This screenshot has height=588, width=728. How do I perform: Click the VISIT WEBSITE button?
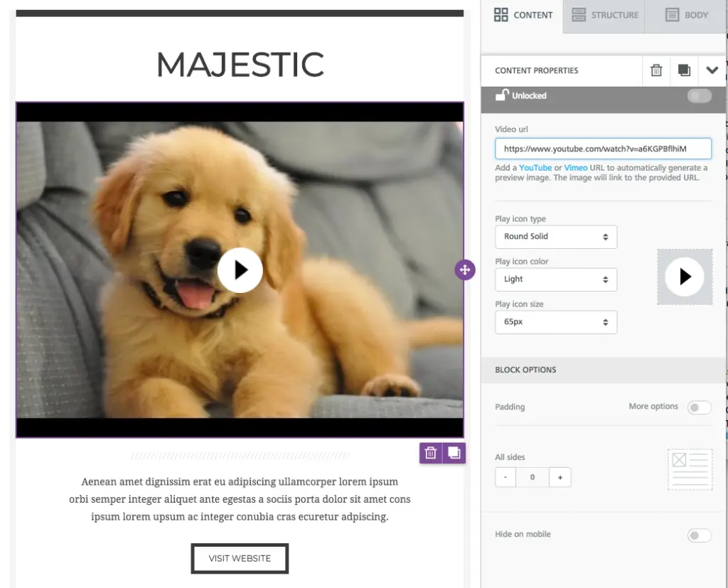point(240,559)
